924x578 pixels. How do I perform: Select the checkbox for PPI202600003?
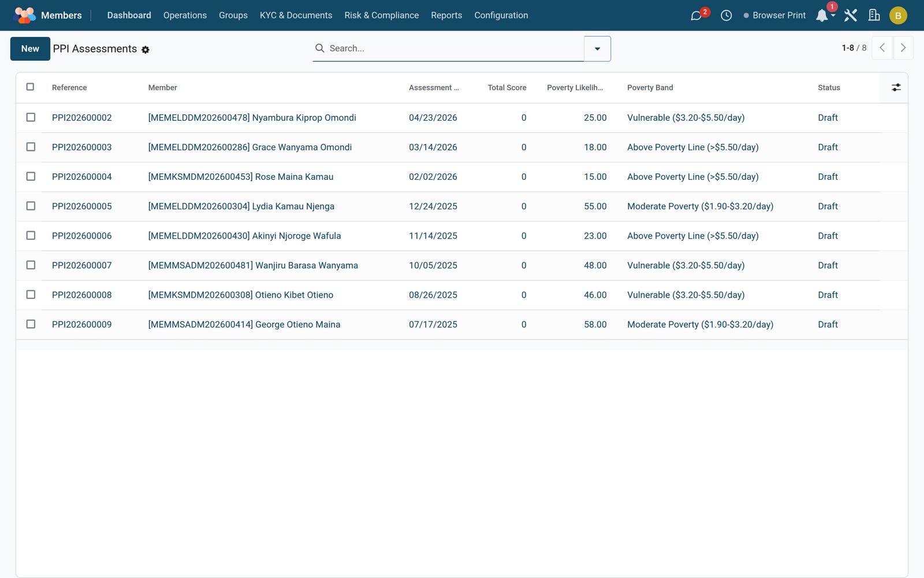click(x=31, y=147)
